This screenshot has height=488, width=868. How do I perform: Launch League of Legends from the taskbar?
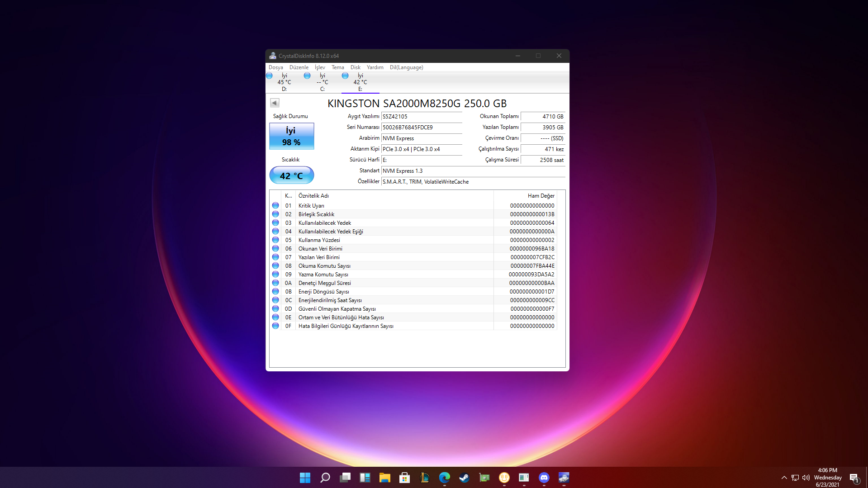(x=424, y=478)
